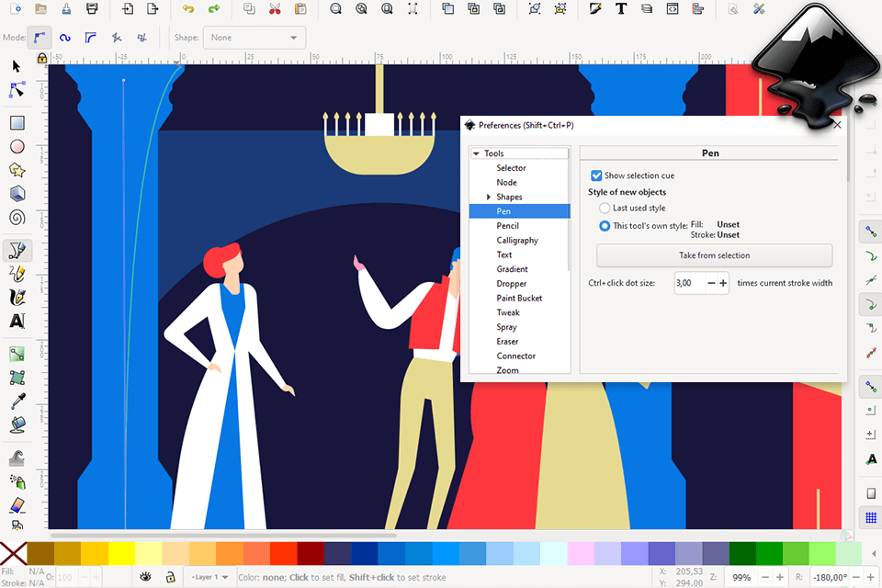
Task: Select the 3D Box tool
Action: click(x=17, y=194)
